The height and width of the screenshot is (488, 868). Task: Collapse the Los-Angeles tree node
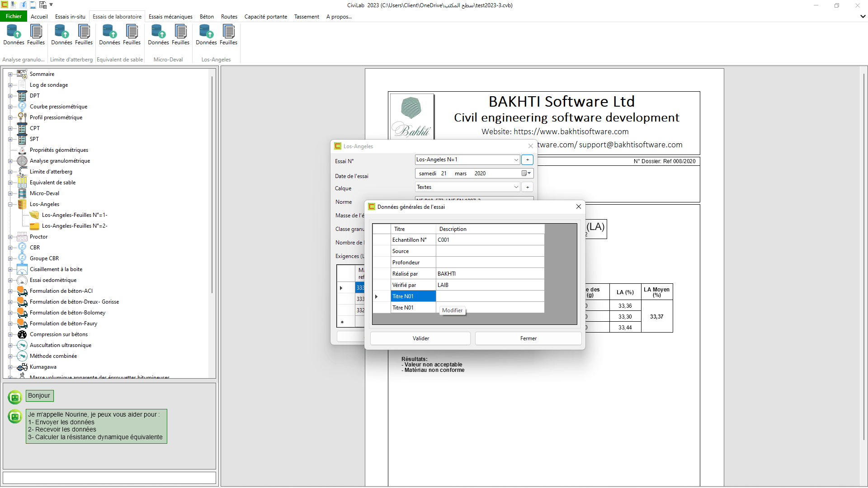point(10,204)
